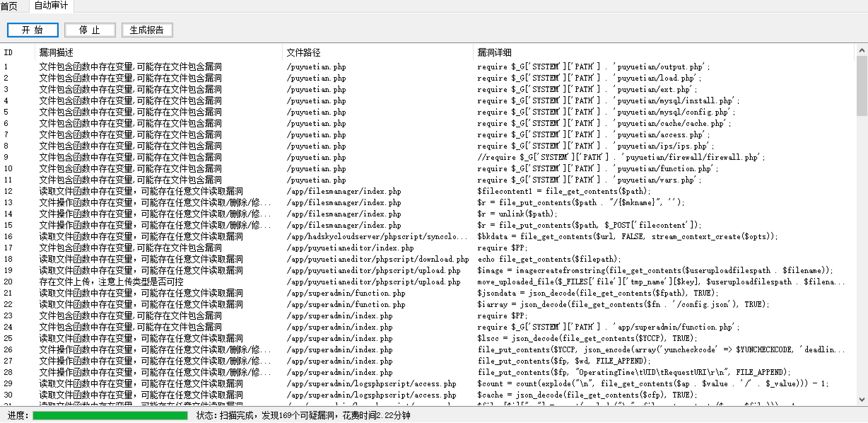Select row 20 about file upload vulnerability
This screenshot has width=868, height=423.
pyautogui.click(x=111, y=282)
